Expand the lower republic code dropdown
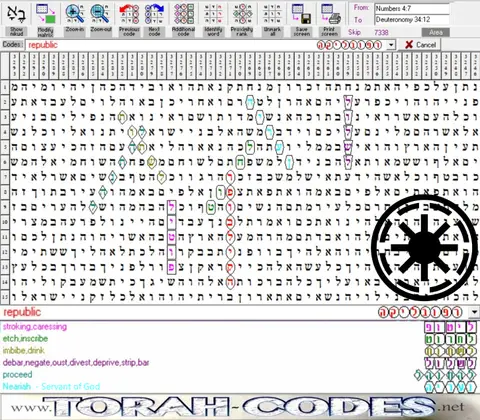Viewport: 480px width, 420px height. tap(474, 312)
